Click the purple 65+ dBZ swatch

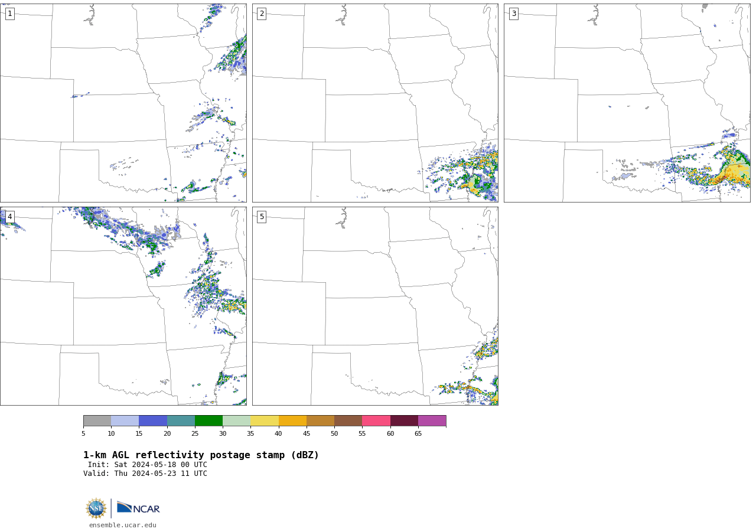(x=432, y=420)
